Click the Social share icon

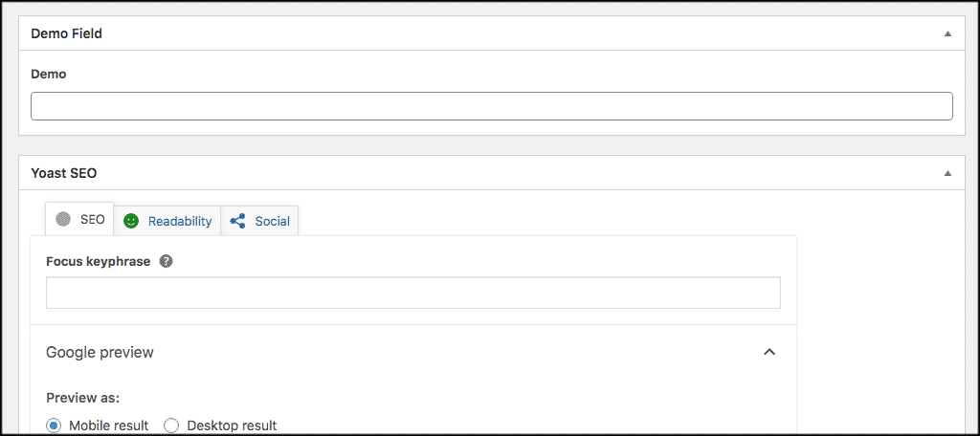237,221
